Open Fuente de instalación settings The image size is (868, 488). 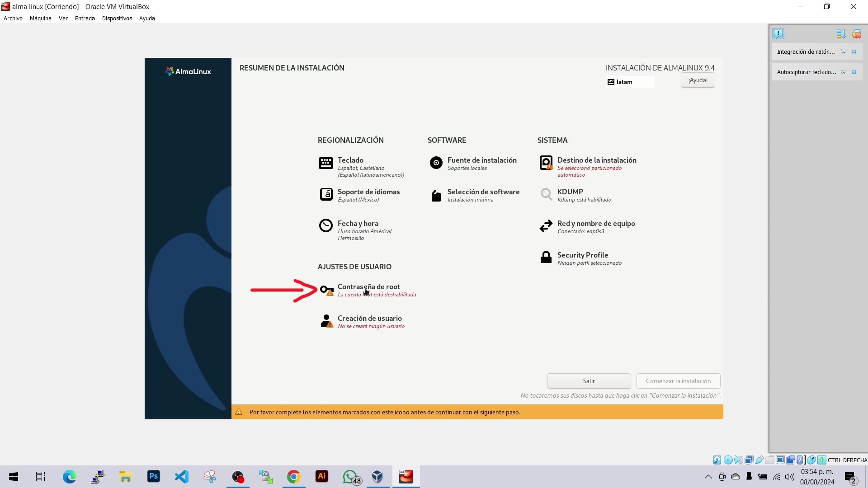(473, 164)
